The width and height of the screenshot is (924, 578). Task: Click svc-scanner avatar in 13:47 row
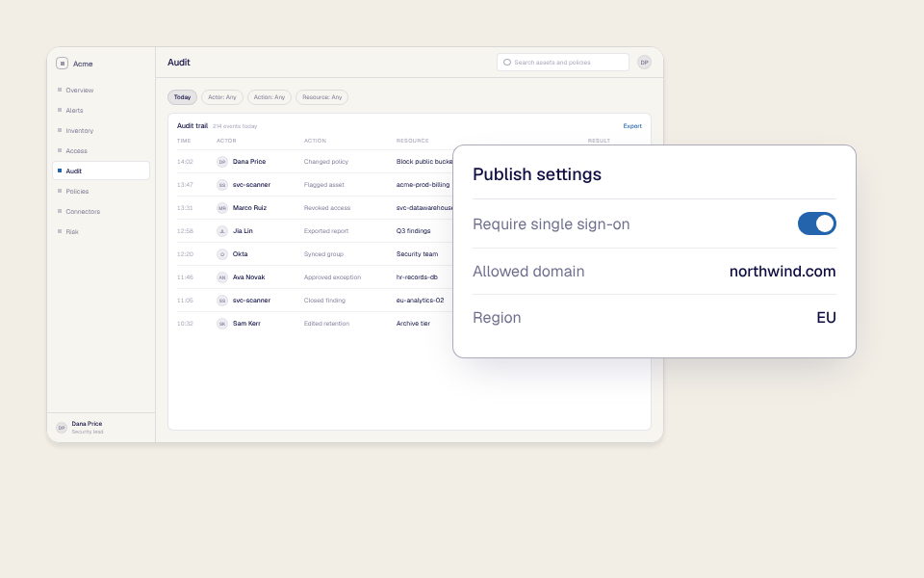222,185
